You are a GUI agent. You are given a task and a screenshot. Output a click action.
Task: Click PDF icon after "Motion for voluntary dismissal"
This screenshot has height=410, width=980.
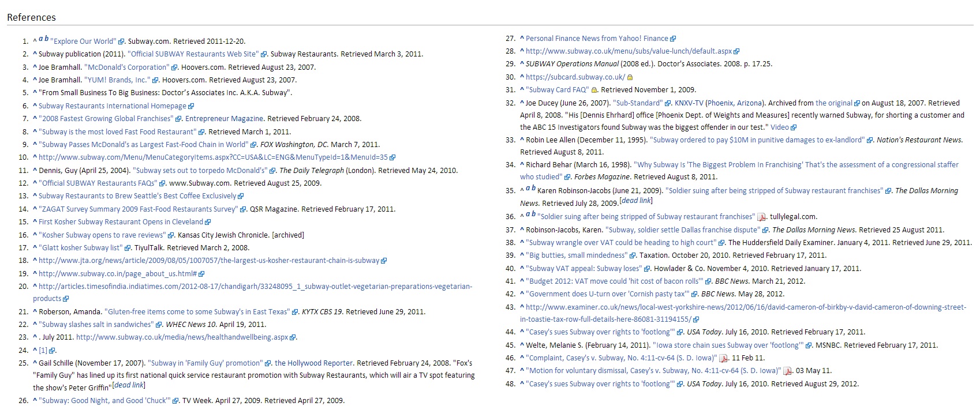(787, 371)
